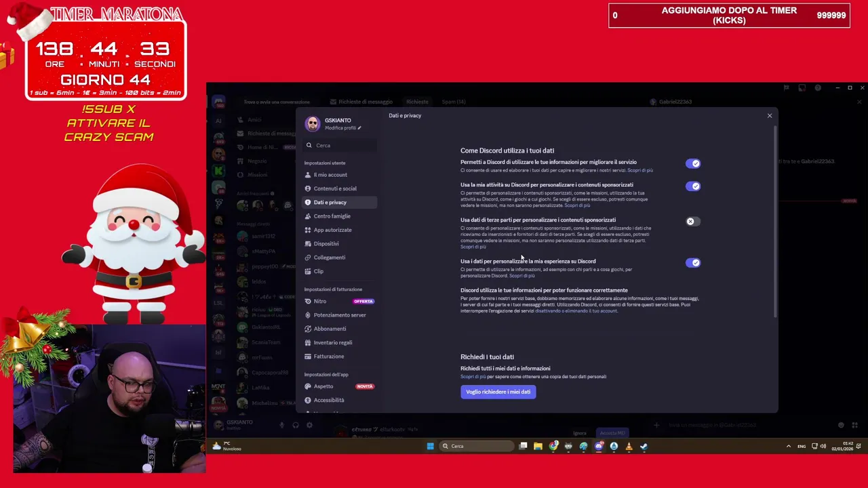
Task: Open Collegamenti settings page
Action: pos(339,258)
